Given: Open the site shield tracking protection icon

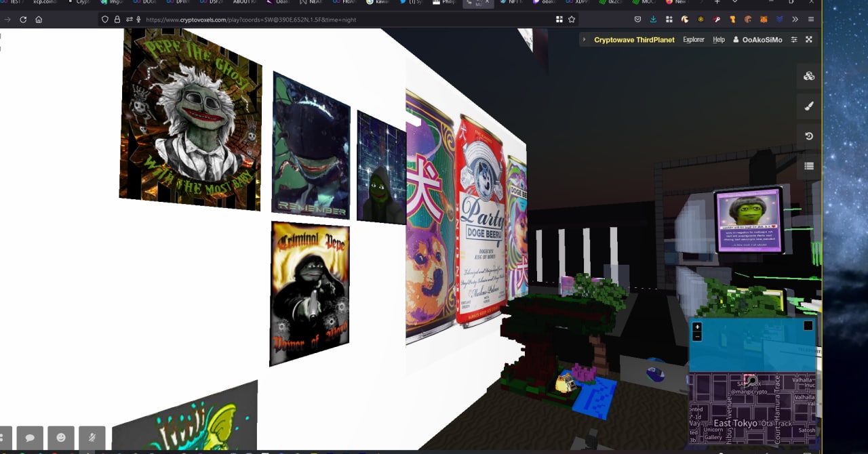Looking at the screenshot, I should 104,20.
